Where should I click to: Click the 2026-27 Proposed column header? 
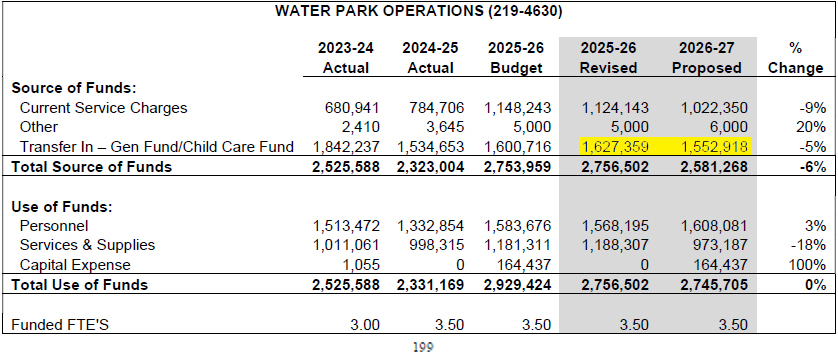(707, 58)
